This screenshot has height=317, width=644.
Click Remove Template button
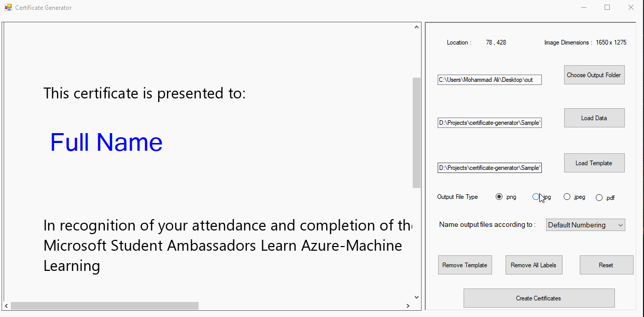465,265
